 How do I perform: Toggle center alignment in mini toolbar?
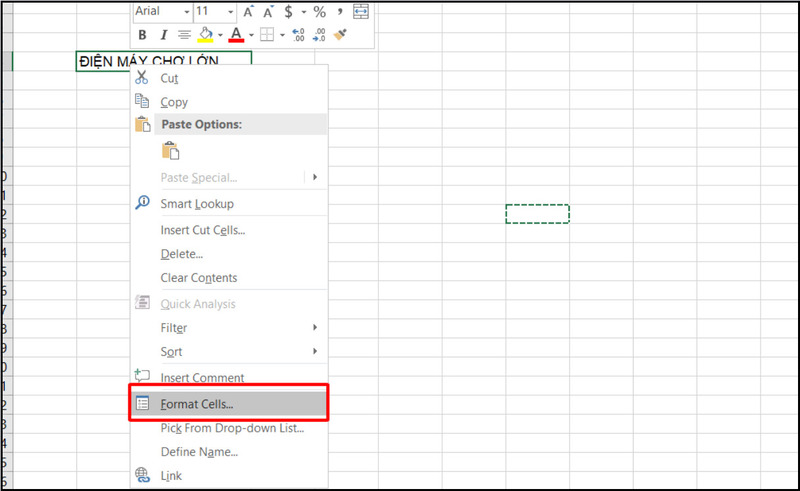tap(184, 35)
